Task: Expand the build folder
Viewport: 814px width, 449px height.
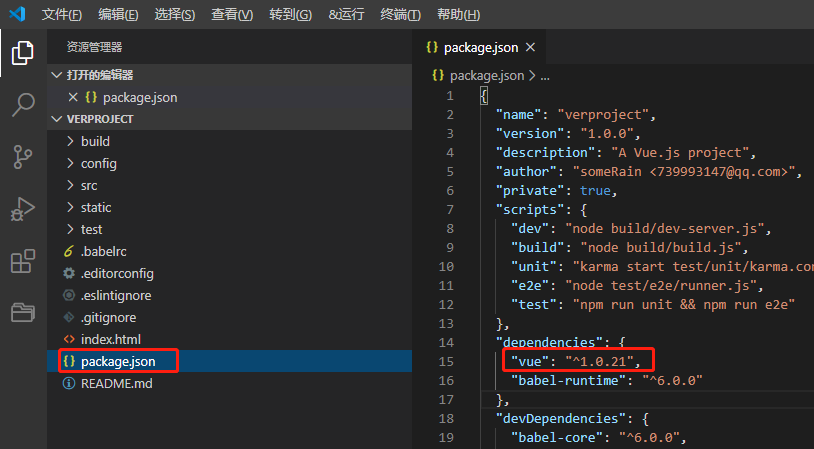Action: (70, 141)
